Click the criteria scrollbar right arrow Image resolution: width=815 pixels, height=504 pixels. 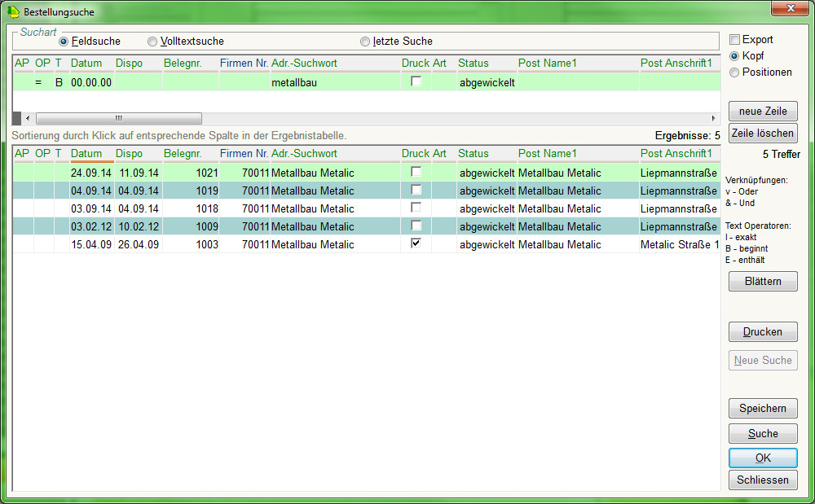(x=714, y=118)
